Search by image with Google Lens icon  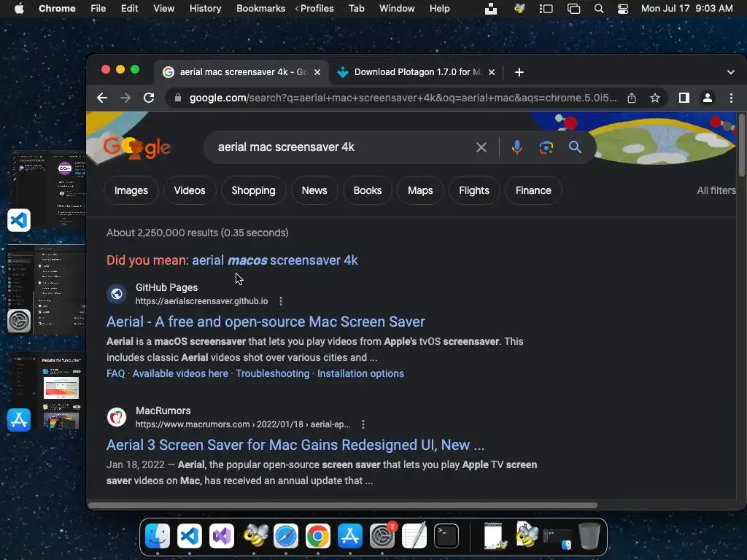coord(546,147)
